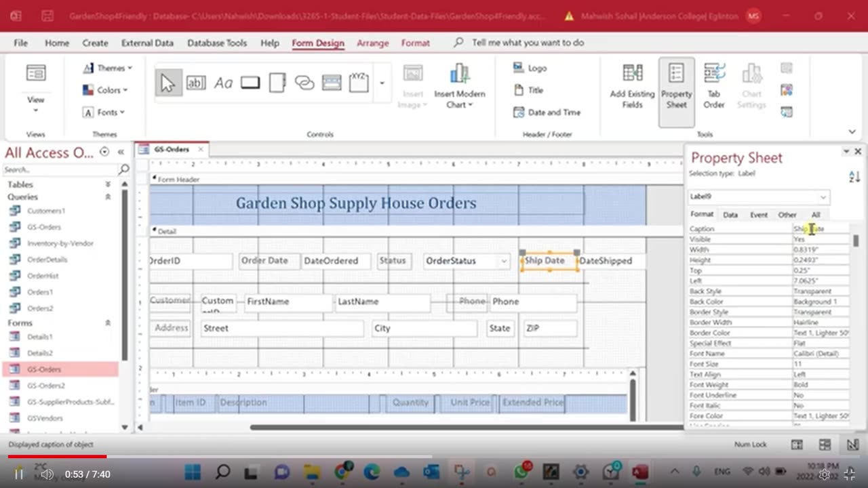The width and height of the screenshot is (868, 488).
Task: Switch to Layout View in status bar
Action: (x=825, y=445)
